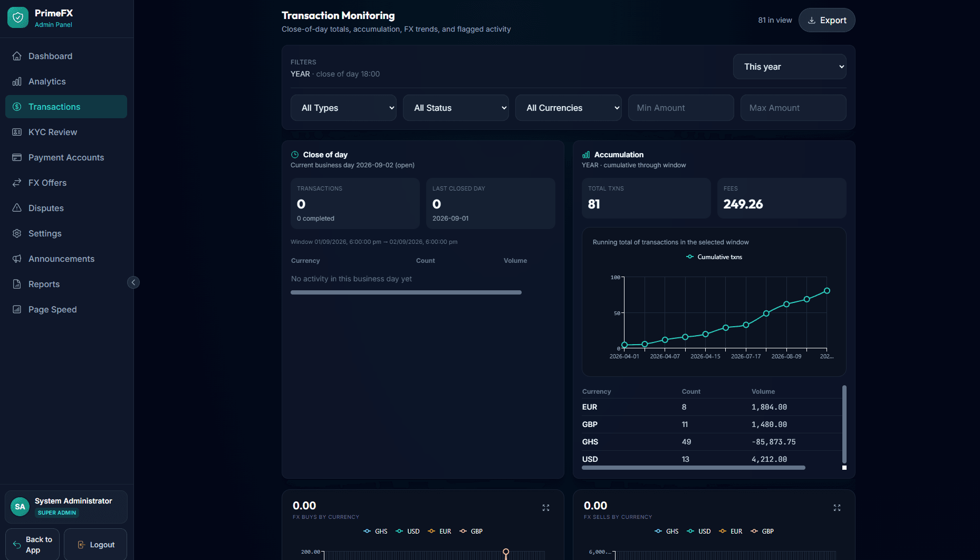980x560 pixels.
Task: Click the Page Speed chart icon
Action: [17, 309]
